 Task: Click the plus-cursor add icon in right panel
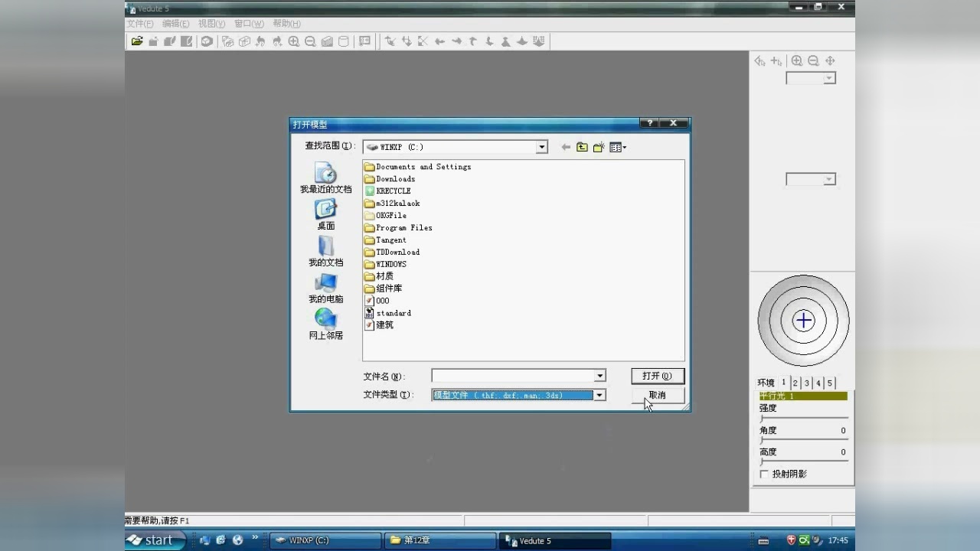coord(776,60)
